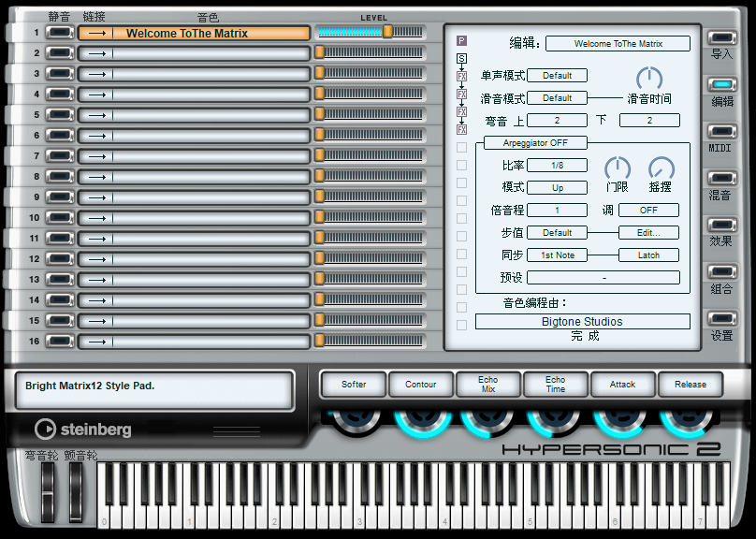This screenshot has width=756, height=539.
Task: Switch to the 混音 mix page
Action: [x=721, y=179]
